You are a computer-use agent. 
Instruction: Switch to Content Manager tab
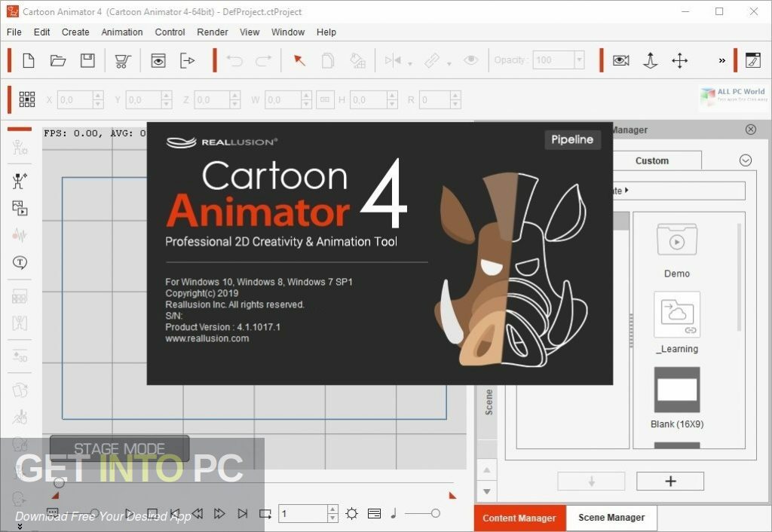(519, 518)
